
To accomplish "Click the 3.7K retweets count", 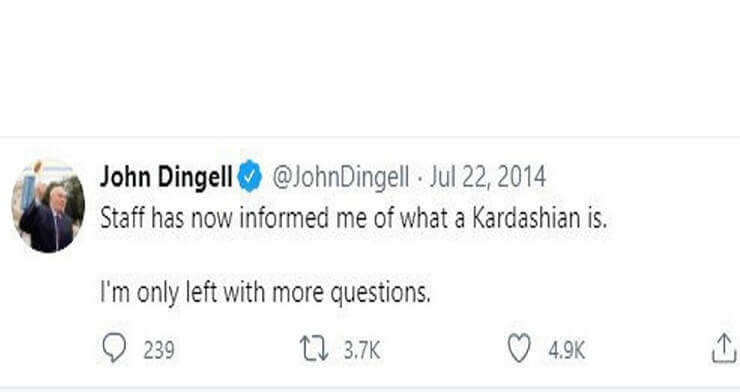I will [x=362, y=350].
